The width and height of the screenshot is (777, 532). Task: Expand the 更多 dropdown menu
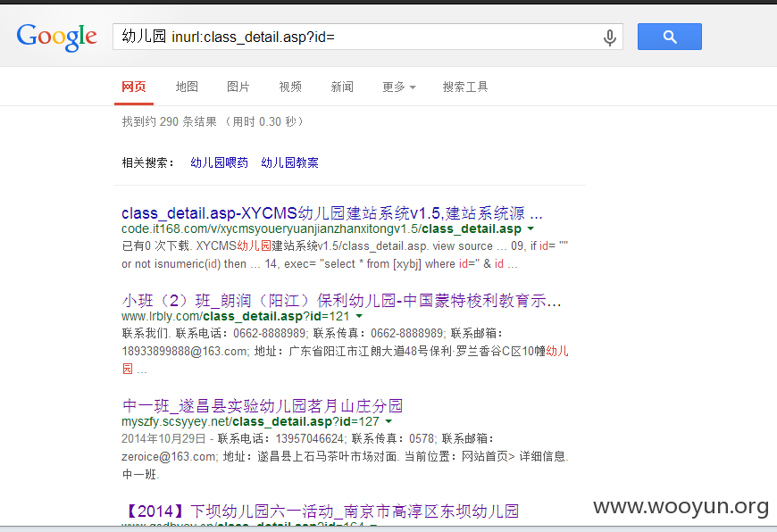399,87
